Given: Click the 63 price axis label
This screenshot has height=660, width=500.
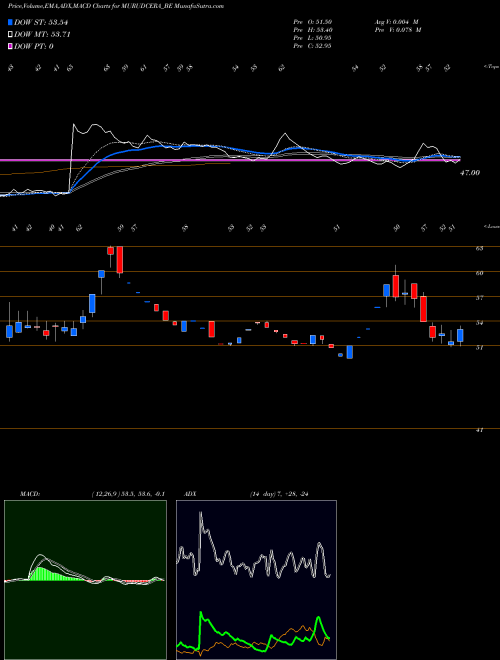Looking at the screenshot, I should coord(479,248).
